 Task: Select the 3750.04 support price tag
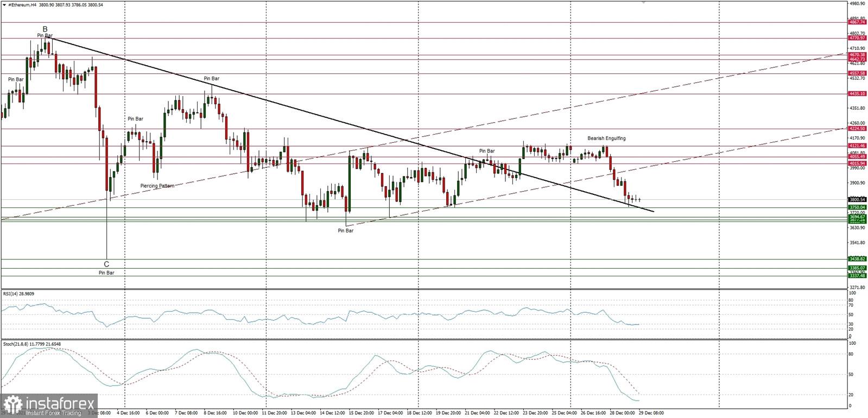[857, 207]
